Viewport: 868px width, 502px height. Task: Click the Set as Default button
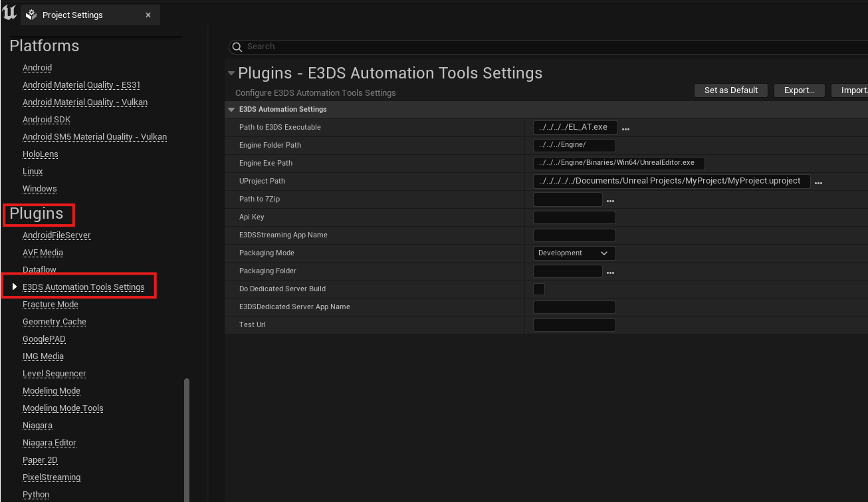tap(731, 90)
